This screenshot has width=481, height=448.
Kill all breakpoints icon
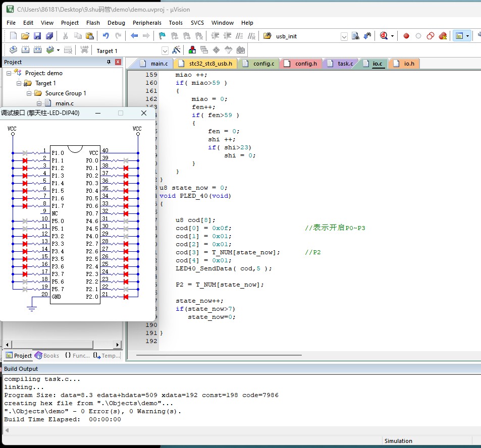point(443,36)
